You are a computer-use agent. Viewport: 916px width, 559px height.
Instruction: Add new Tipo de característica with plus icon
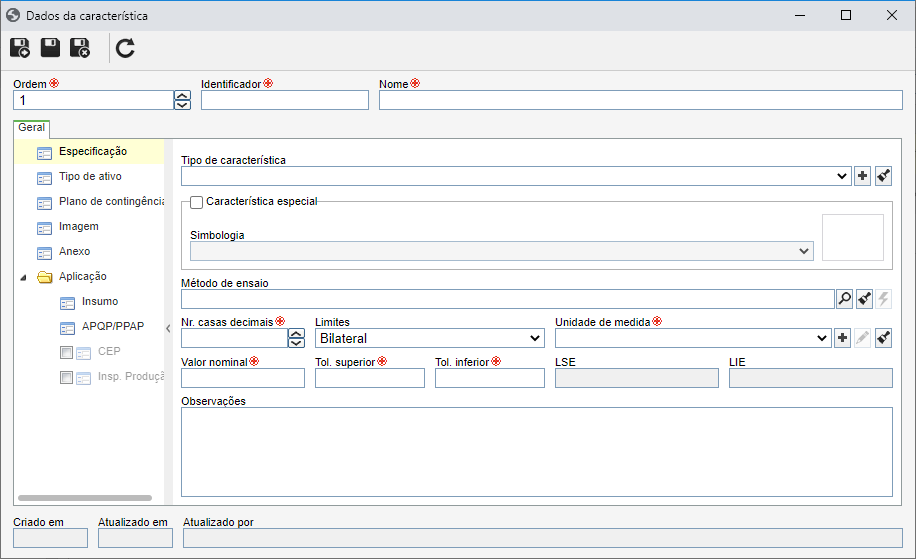coord(862,176)
